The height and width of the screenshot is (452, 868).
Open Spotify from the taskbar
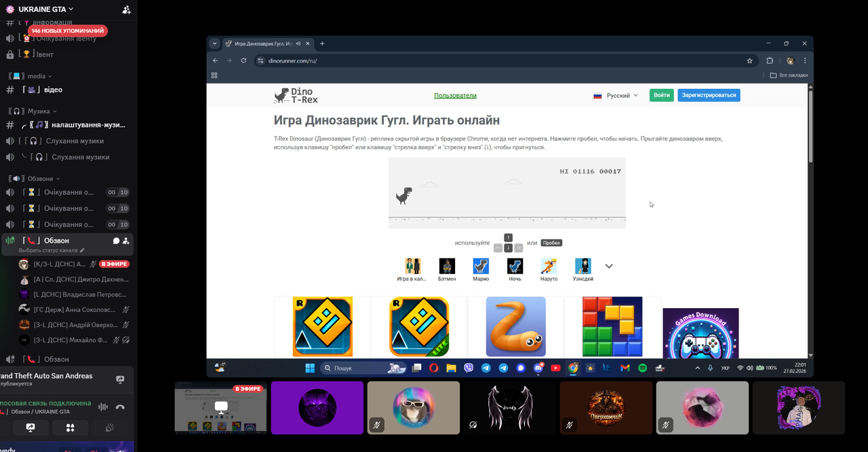642,368
